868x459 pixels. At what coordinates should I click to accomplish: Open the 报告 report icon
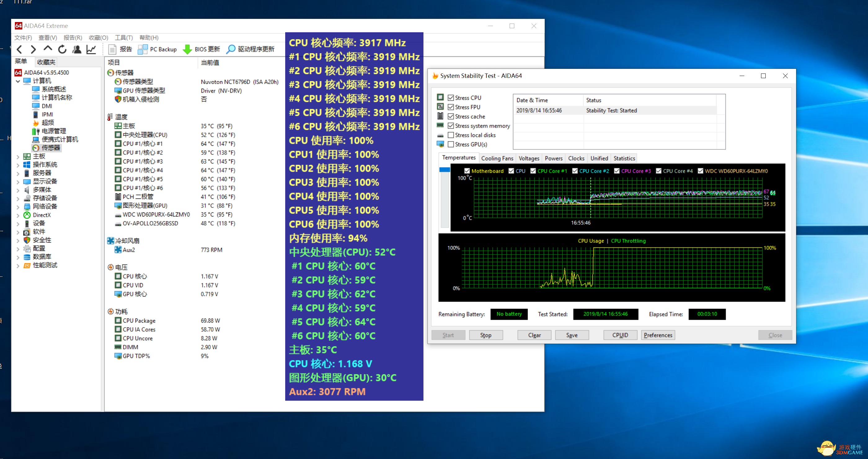point(112,50)
